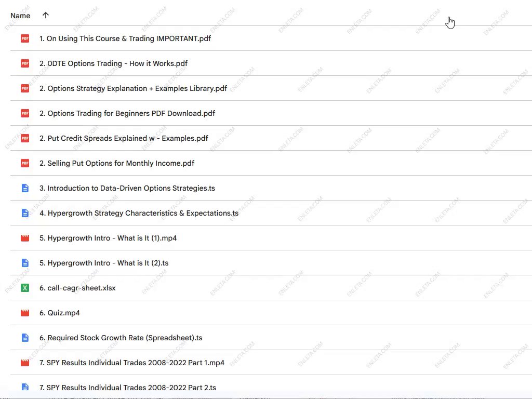Sort files by the Name column header
The height and width of the screenshot is (399, 532).
[x=20, y=16]
